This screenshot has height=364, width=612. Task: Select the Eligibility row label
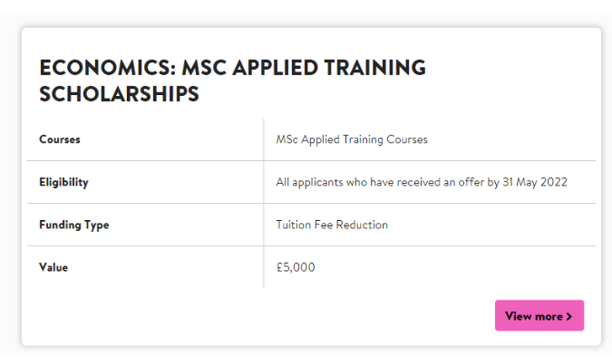[63, 182]
